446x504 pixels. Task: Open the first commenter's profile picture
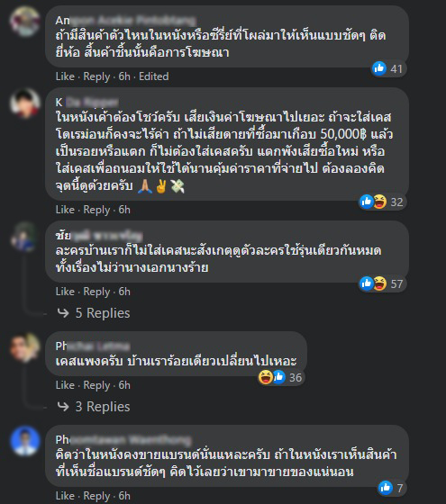(x=25, y=22)
